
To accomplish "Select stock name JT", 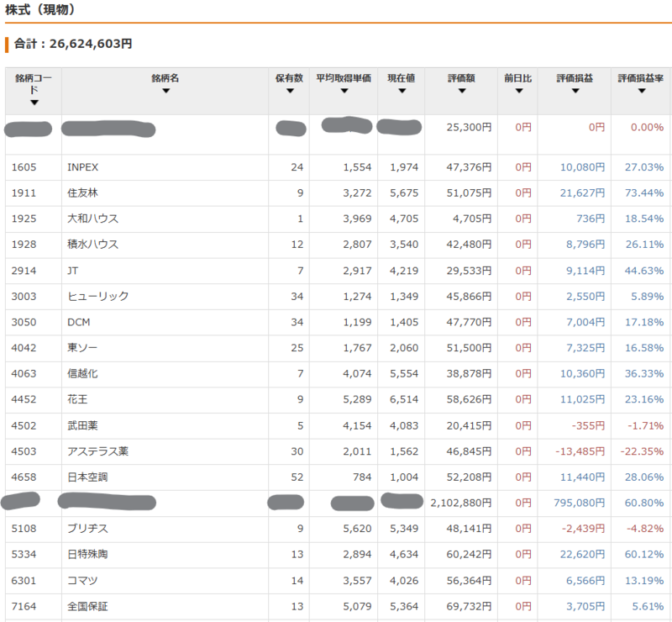I will click(x=73, y=271).
